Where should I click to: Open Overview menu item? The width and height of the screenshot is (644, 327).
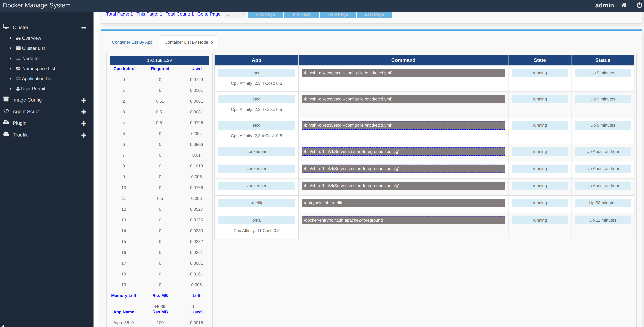pyautogui.click(x=32, y=38)
